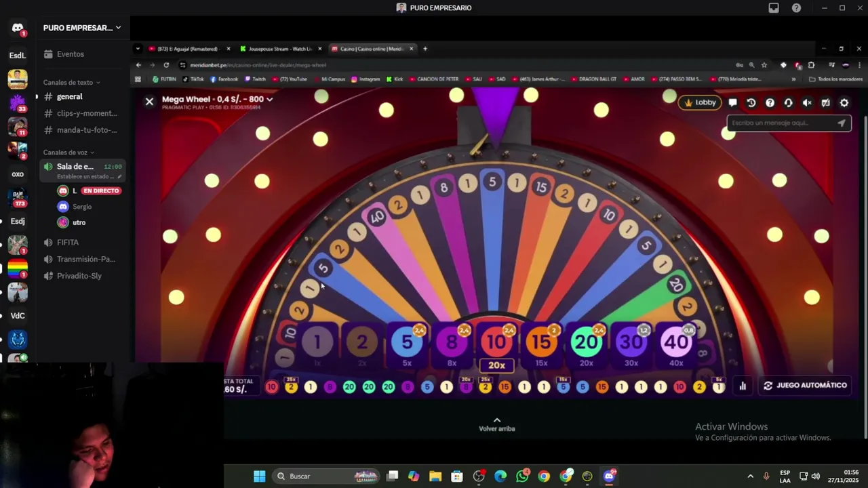The height and width of the screenshot is (488, 868).
Task: Select user Sergio in voice channel
Action: (81, 207)
